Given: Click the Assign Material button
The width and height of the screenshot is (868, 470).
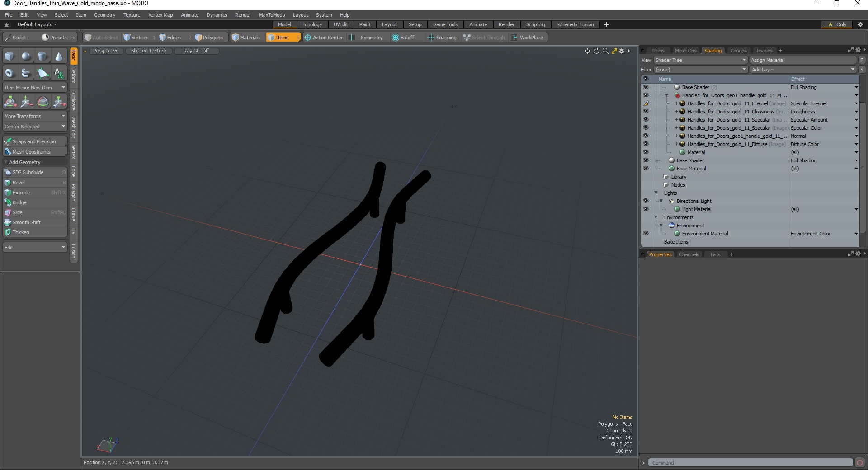Looking at the screenshot, I should [x=803, y=60].
